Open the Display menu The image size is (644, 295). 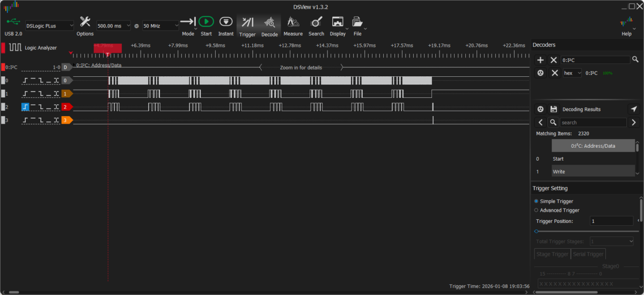tap(338, 24)
